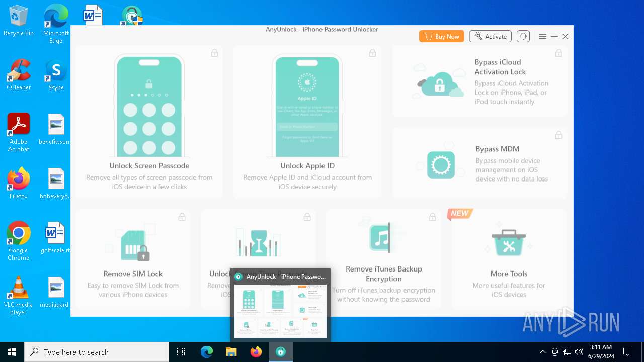Click padlock icon on iTunes Backup card
This screenshot has width=644, height=362.
click(x=432, y=217)
